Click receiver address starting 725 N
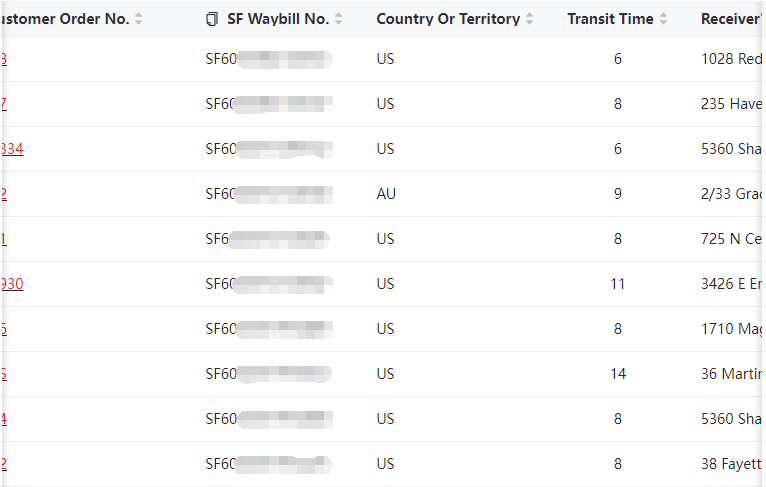766x487 pixels. (x=731, y=239)
